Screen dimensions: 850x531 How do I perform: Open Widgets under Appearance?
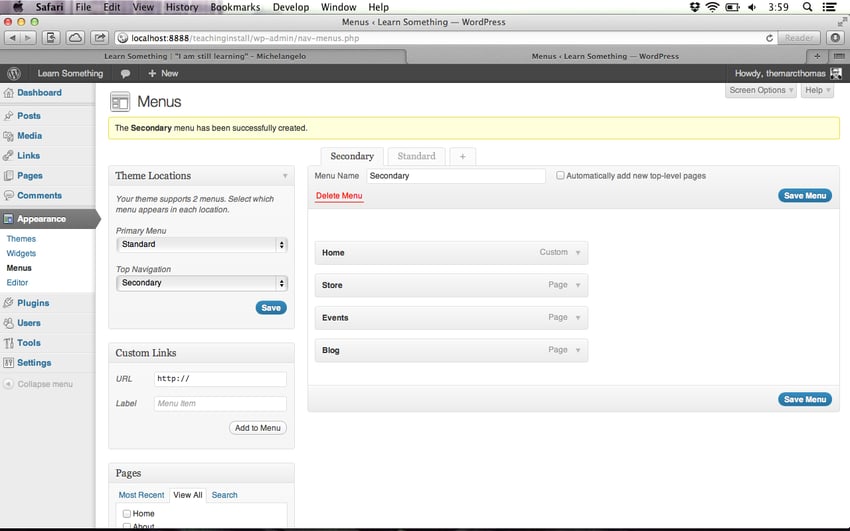click(21, 254)
